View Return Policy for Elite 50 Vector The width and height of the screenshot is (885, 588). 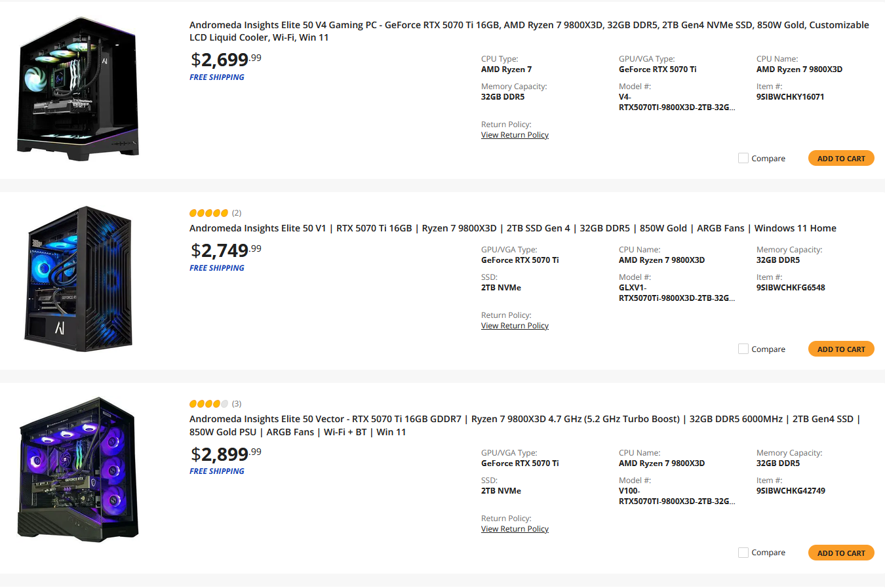[515, 529]
